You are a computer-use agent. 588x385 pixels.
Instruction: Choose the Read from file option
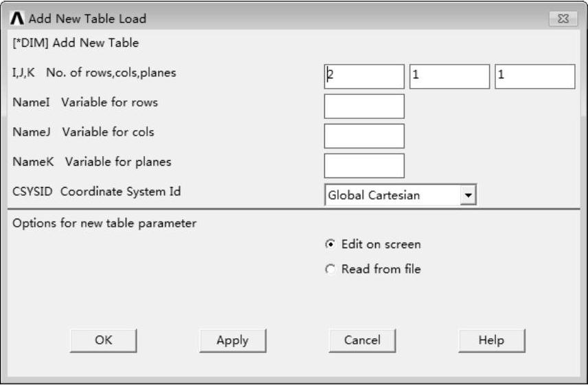click(331, 269)
